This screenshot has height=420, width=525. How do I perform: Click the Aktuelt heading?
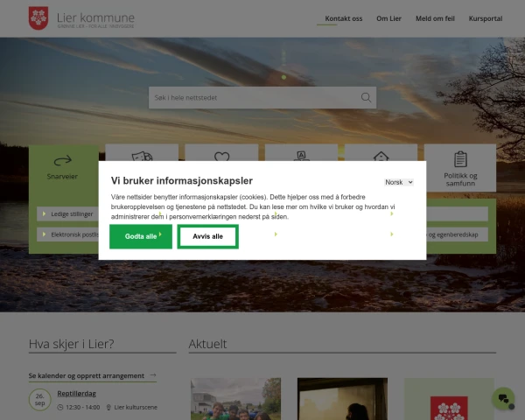(207, 344)
